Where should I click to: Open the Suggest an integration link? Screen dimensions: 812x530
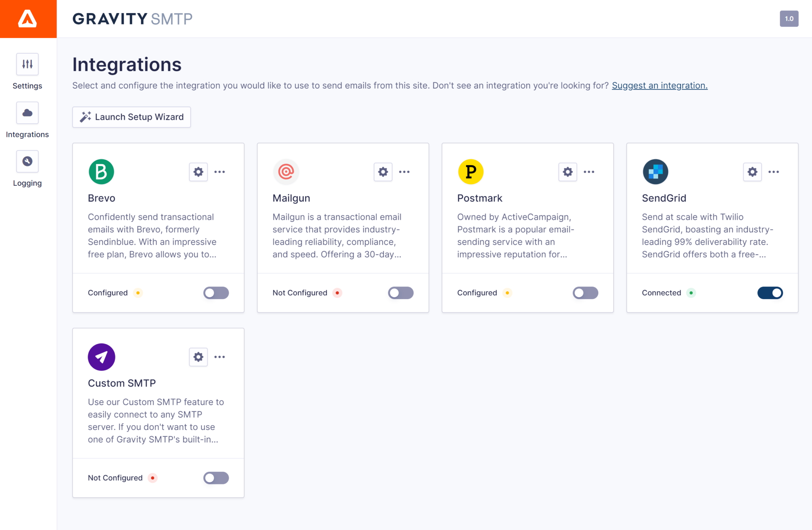[x=659, y=85]
